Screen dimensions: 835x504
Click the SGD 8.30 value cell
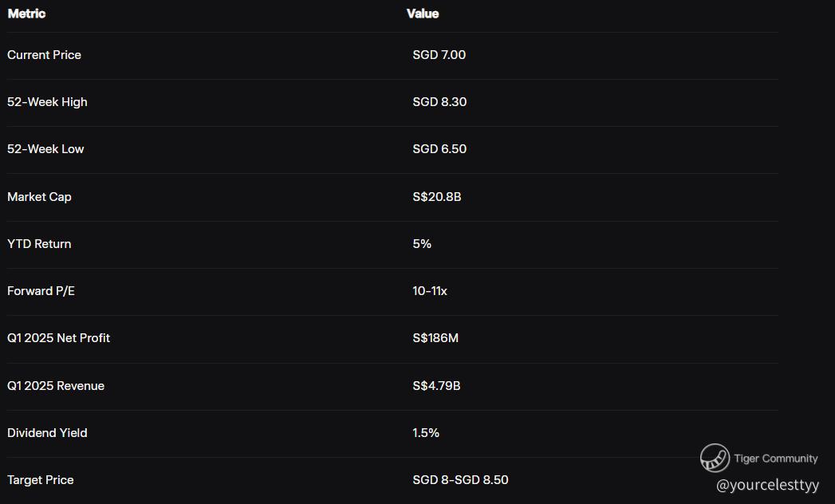click(439, 102)
